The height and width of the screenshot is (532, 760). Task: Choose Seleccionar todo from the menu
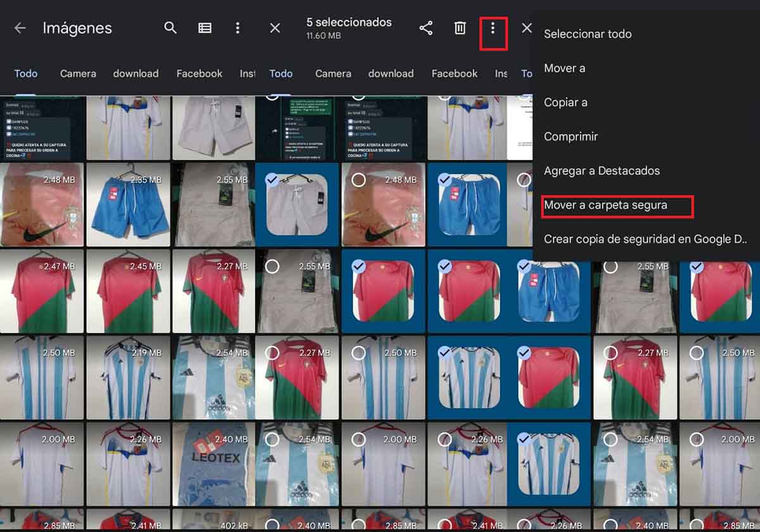[588, 34]
